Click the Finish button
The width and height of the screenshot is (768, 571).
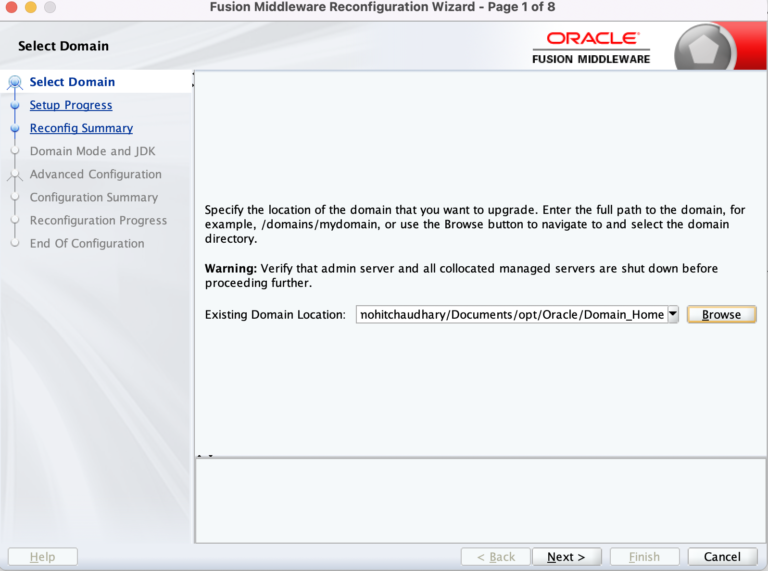click(x=645, y=557)
